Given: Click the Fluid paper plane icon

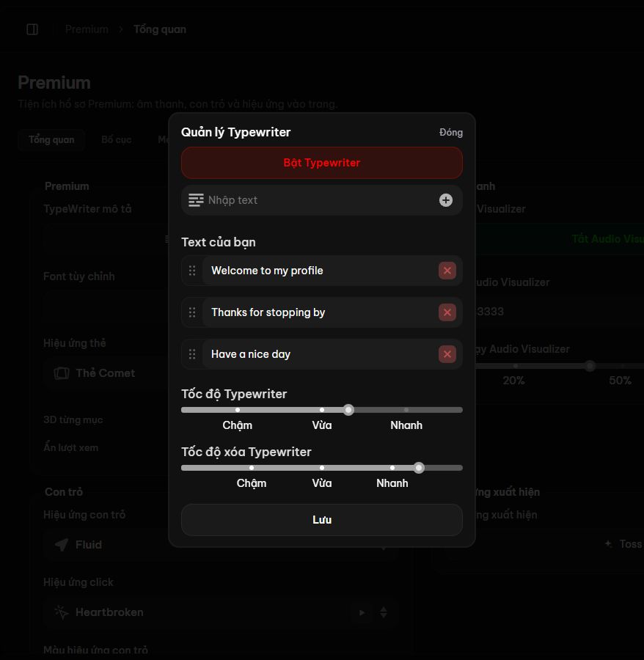Looking at the screenshot, I should 62,545.
